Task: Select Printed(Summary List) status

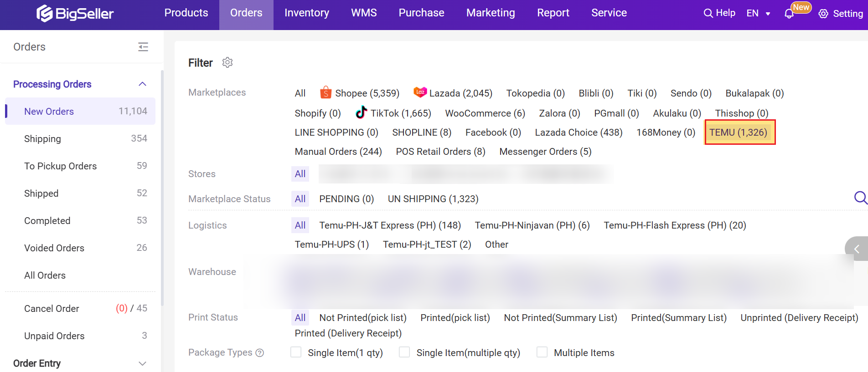Action: pos(678,318)
